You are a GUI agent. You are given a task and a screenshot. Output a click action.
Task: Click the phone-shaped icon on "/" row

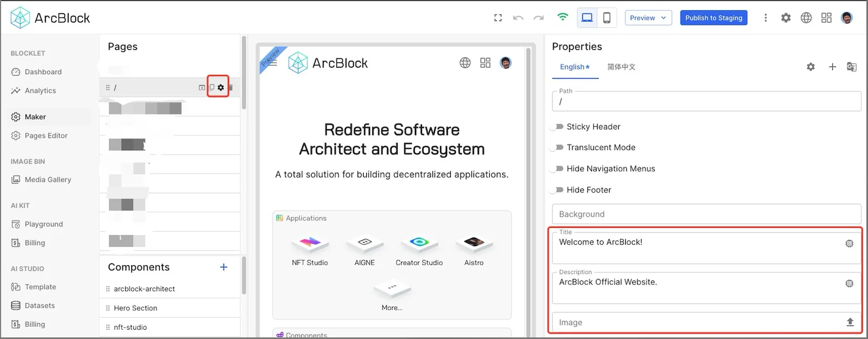212,87
